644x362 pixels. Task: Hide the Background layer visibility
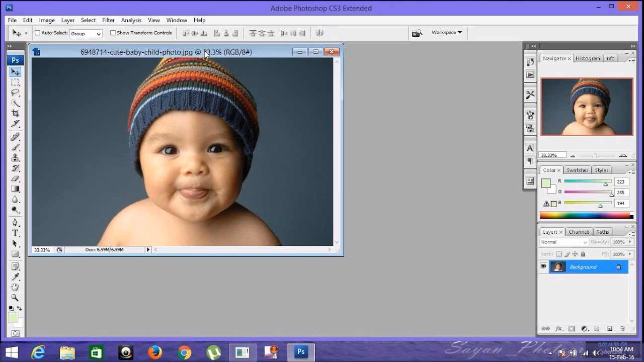(542, 266)
